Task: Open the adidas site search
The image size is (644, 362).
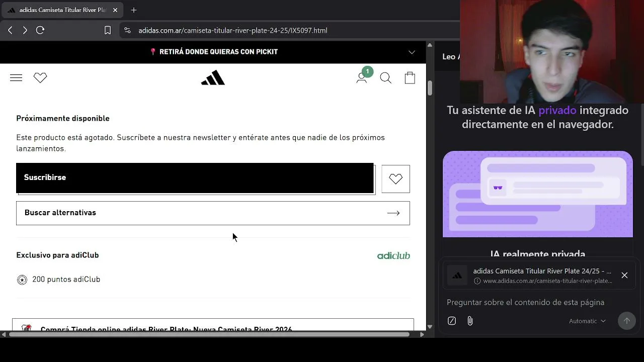Action: pyautogui.click(x=385, y=78)
